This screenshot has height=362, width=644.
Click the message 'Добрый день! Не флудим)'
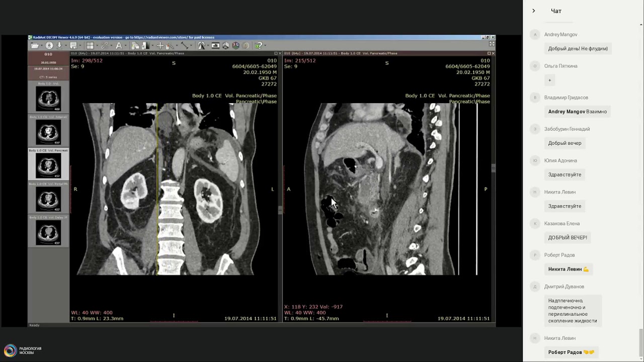point(578,49)
